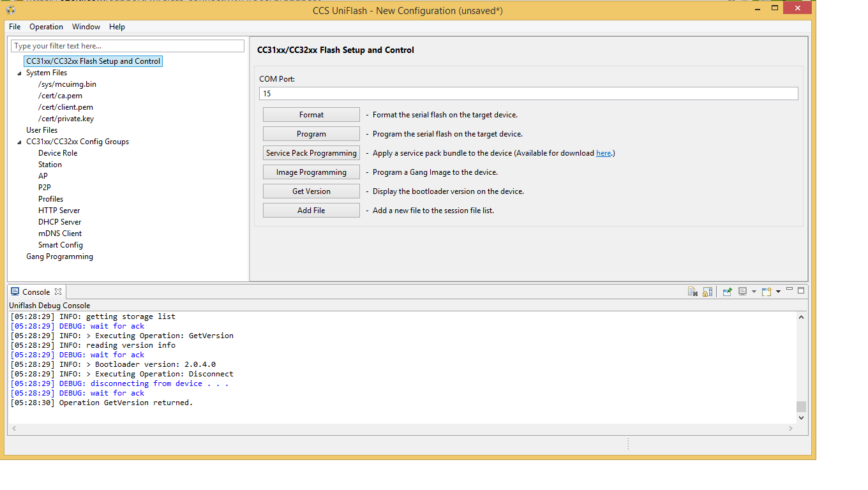This screenshot has width=868, height=490.
Task: Click the Service Pack Programming button
Action: [x=311, y=153]
